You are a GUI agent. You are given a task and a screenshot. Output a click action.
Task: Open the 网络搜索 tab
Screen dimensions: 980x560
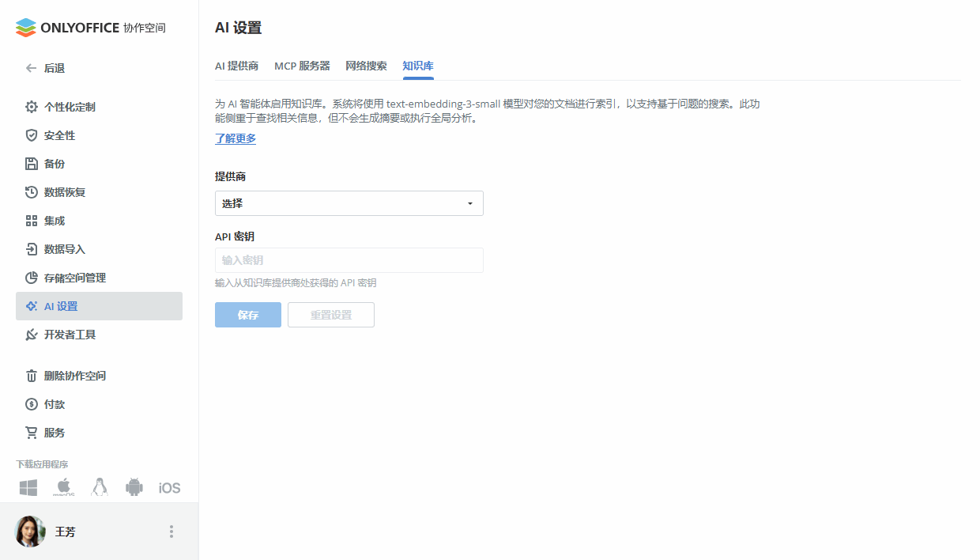tap(366, 66)
